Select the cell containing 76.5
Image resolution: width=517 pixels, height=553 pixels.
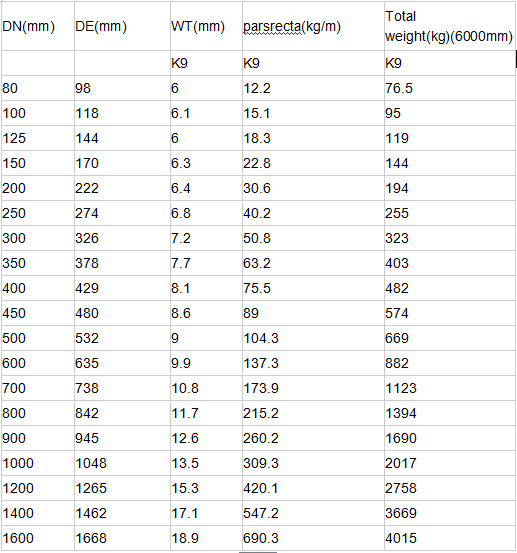[450, 88]
